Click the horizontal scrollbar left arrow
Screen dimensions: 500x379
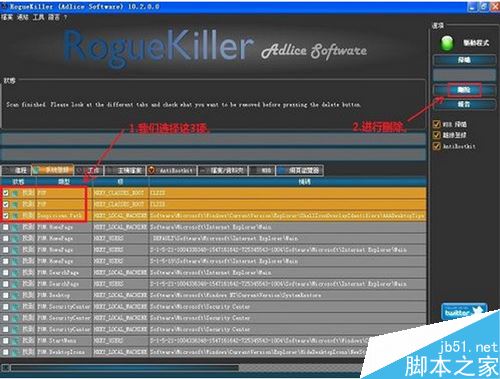pos(5,368)
